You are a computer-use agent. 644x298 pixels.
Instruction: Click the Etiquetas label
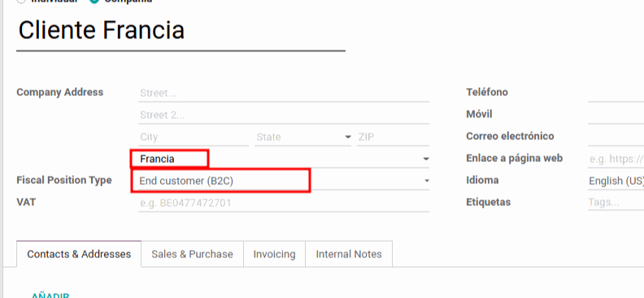pyautogui.click(x=489, y=202)
